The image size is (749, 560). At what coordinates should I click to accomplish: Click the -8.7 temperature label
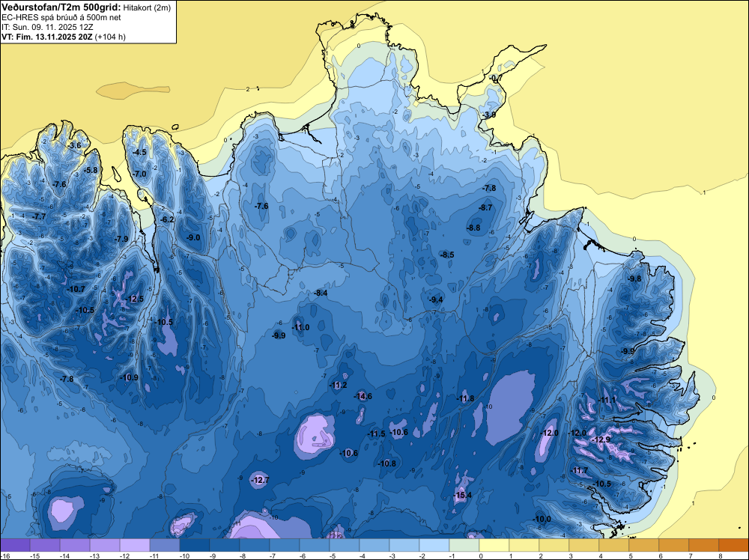(485, 207)
